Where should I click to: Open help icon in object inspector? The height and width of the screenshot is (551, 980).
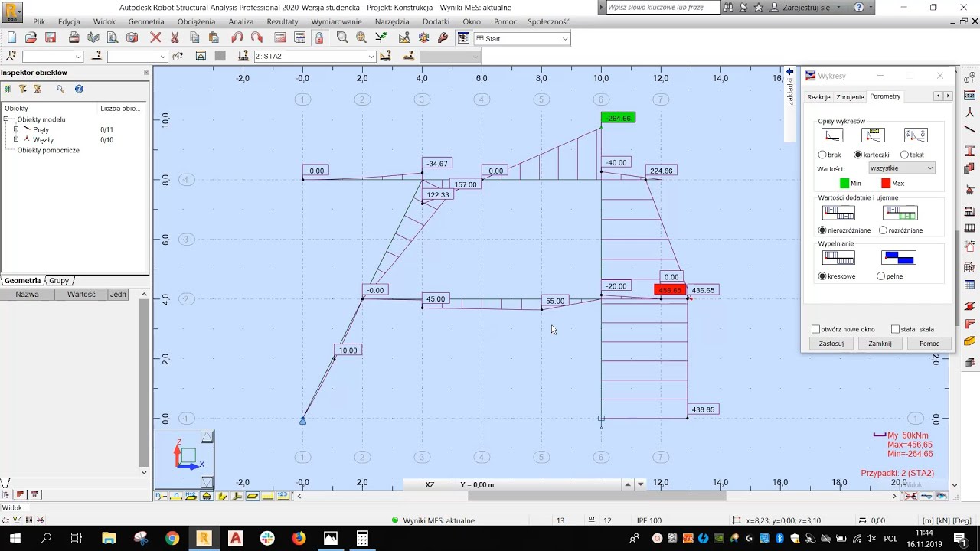(x=79, y=89)
